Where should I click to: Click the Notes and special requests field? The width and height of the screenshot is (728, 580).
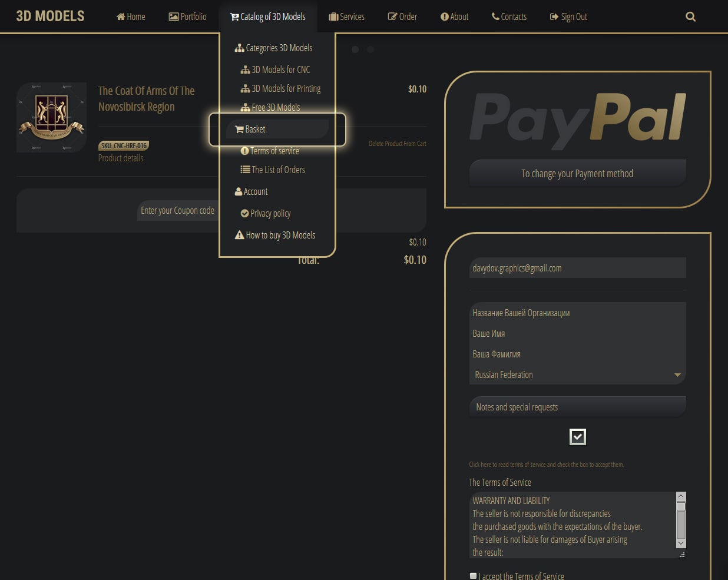(577, 407)
